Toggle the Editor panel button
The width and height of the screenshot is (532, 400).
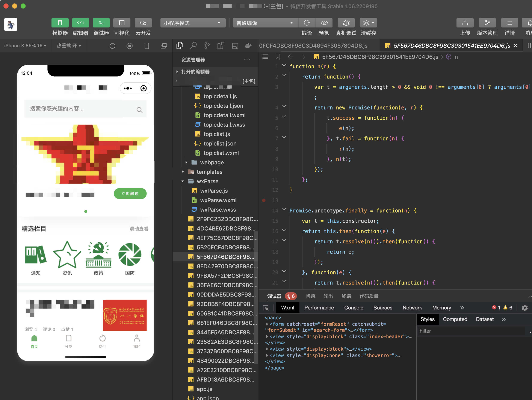tap(81, 23)
